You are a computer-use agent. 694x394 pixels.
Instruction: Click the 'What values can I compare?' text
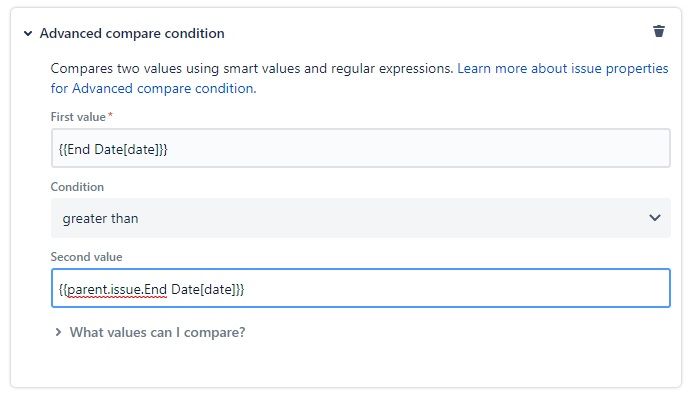(x=157, y=332)
